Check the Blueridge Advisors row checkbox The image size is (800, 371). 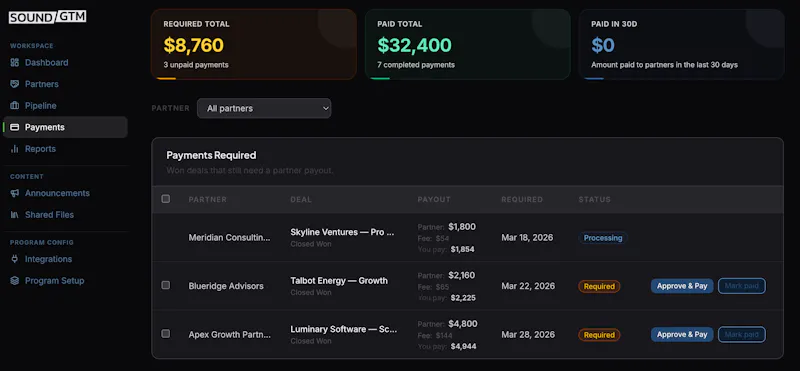[166, 285]
